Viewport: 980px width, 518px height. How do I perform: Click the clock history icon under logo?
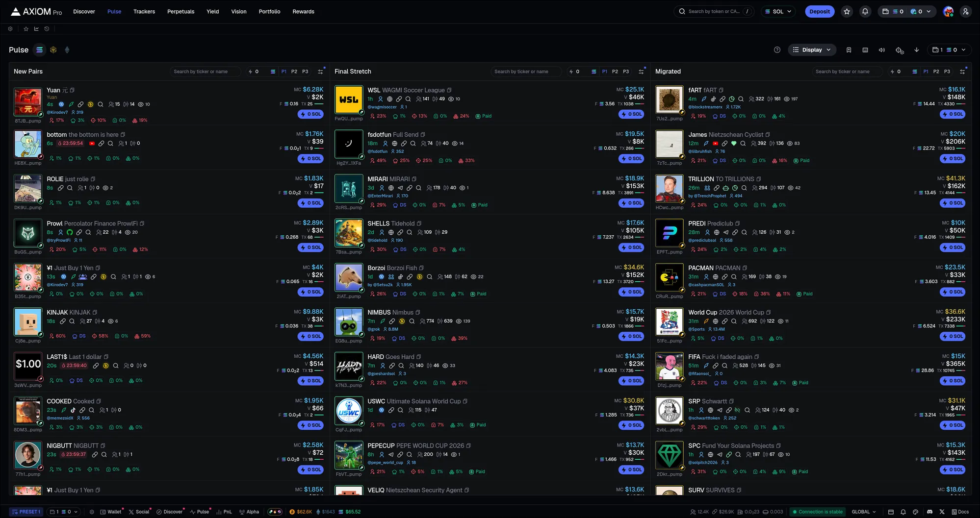click(47, 29)
